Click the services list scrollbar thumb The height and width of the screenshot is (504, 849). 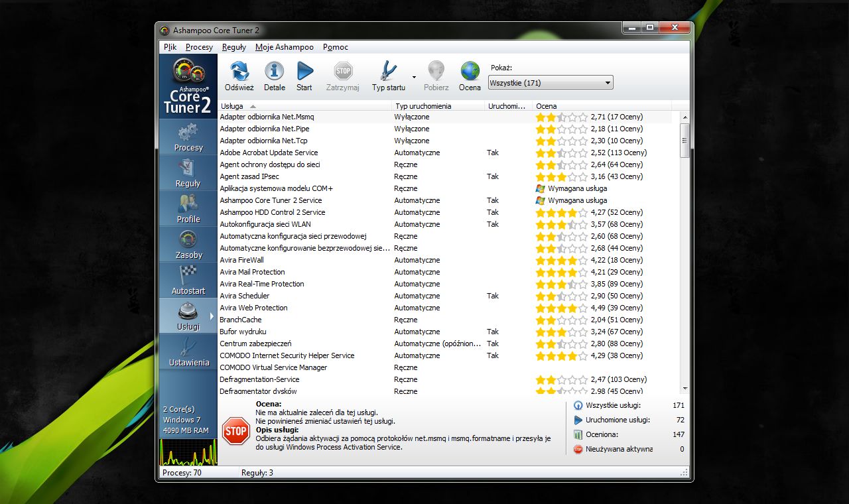pos(685,140)
